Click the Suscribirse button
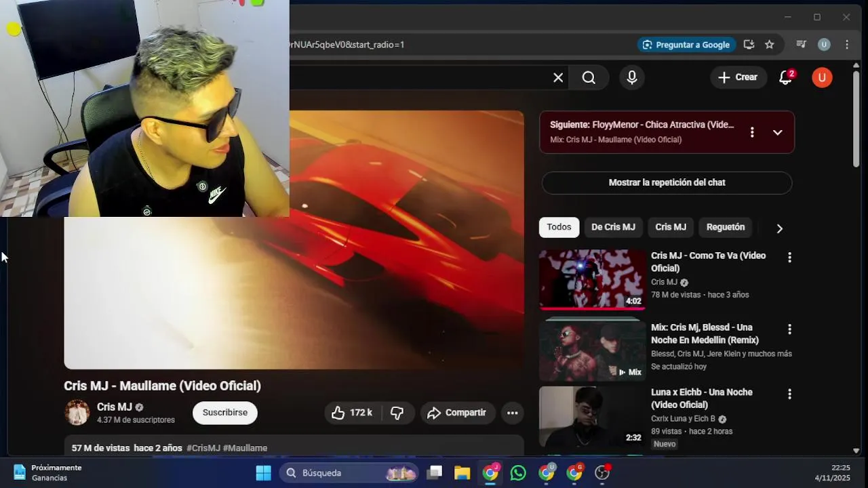Image resolution: width=868 pixels, height=488 pixels. [x=224, y=412]
